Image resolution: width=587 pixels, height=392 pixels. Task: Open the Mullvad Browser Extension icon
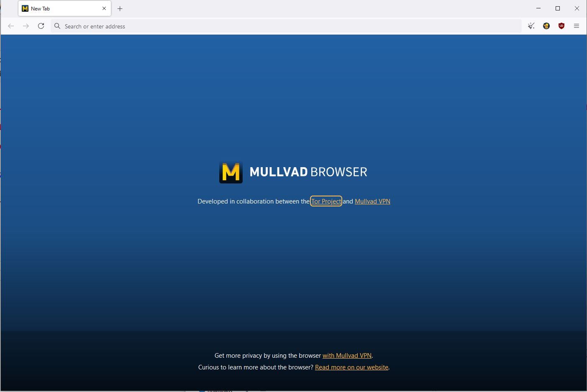coord(546,26)
